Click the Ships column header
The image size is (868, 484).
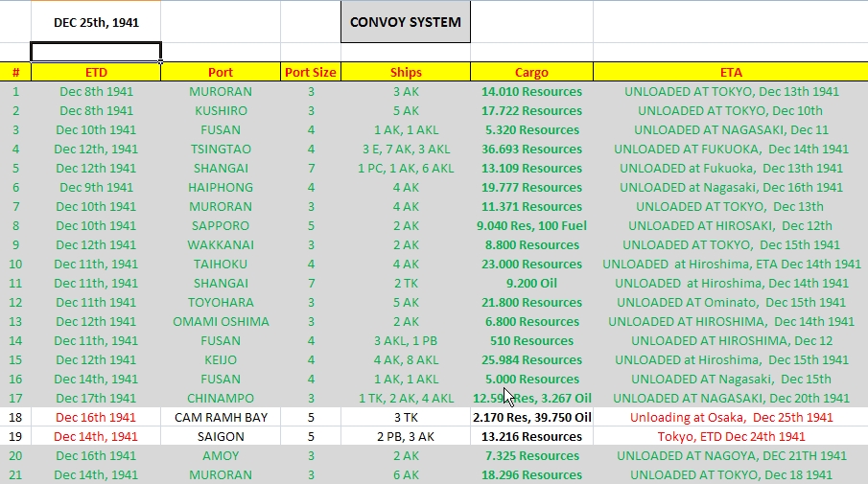click(x=406, y=72)
